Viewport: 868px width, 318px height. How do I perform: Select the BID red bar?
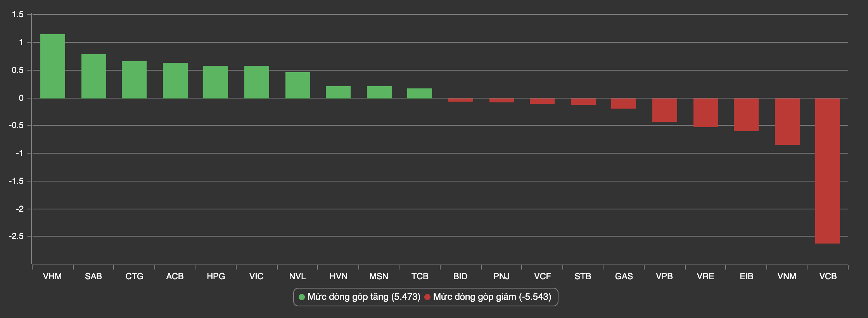(460, 100)
